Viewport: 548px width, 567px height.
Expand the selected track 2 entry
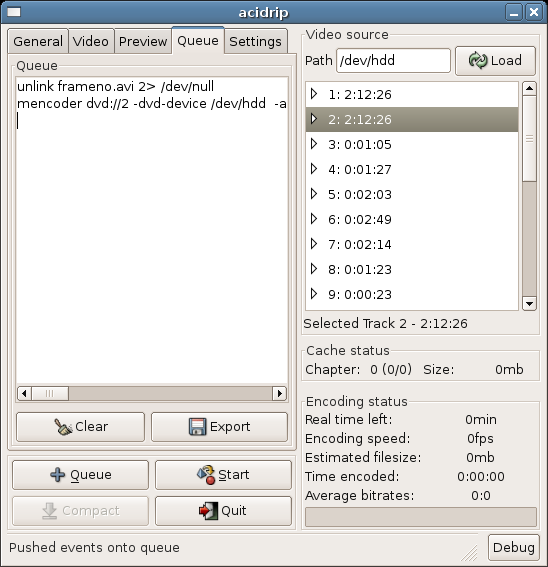point(314,119)
